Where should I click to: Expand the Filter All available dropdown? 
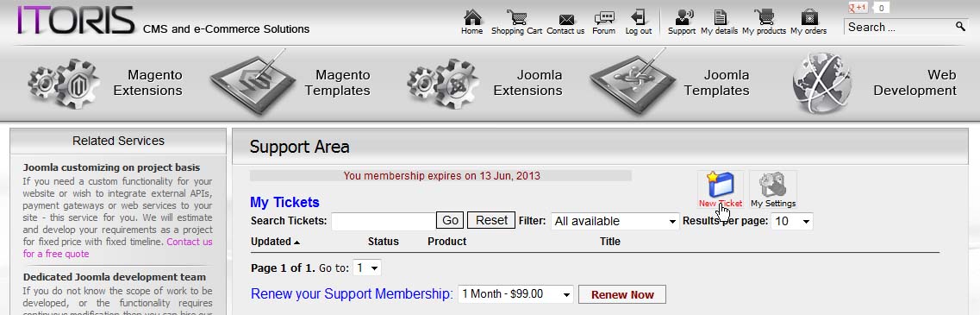pos(615,221)
